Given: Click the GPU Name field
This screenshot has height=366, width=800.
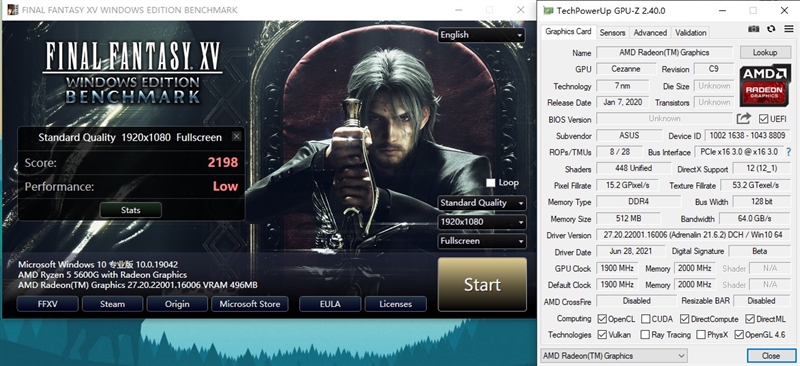Looking at the screenshot, I should point(664,52).
